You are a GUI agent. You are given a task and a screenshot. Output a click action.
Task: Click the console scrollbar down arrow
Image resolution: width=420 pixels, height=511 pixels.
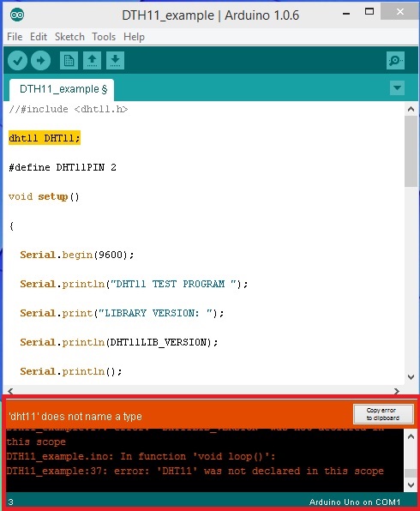point(411,485)
